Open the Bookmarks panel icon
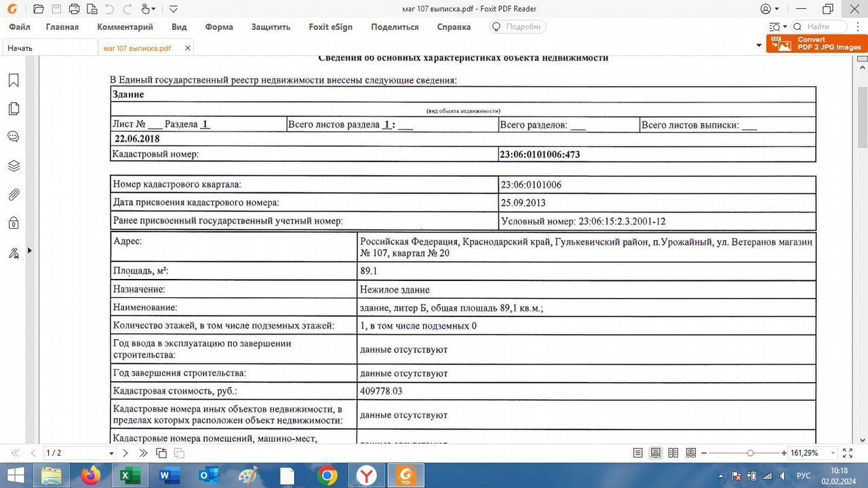The image size is (868, 488). tap(13, 81)
